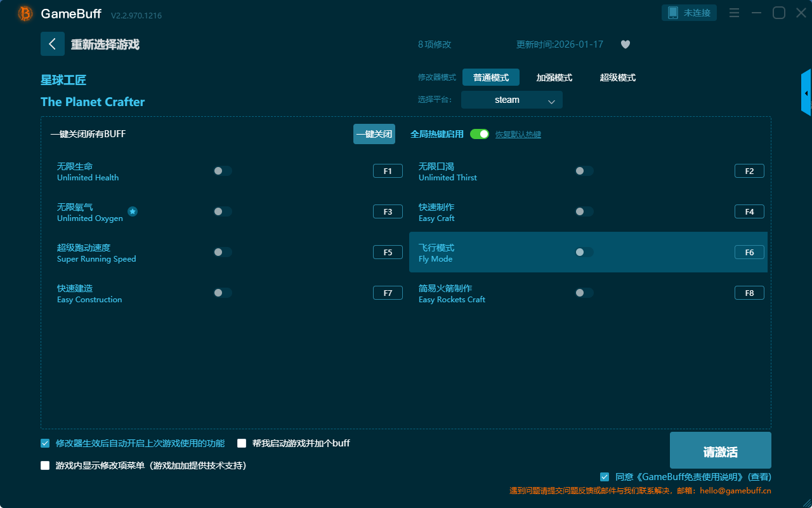Open the steam platform dropdown

pos(512,100)
